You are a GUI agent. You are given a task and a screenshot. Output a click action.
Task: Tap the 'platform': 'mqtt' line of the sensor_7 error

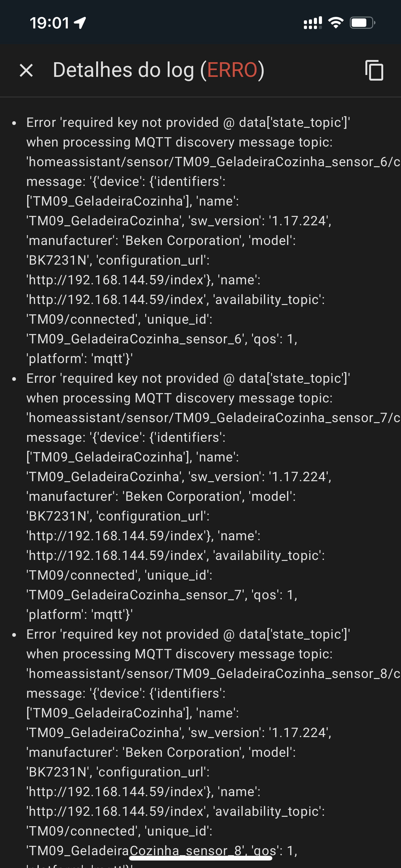pos(79,615)
